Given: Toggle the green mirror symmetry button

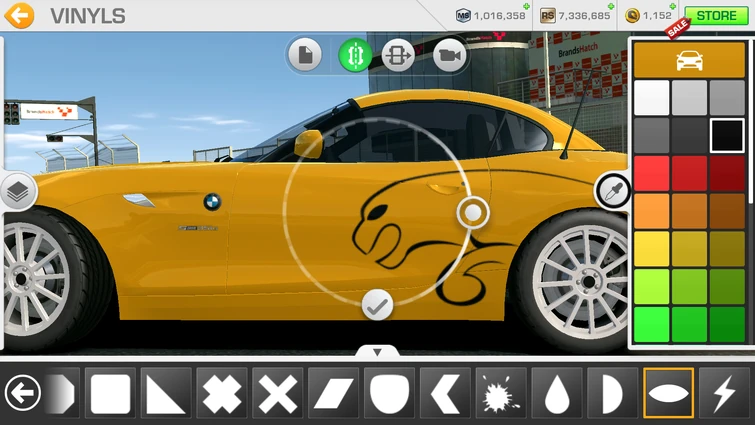Looking at the screenshot, I should tap(355, 55).
